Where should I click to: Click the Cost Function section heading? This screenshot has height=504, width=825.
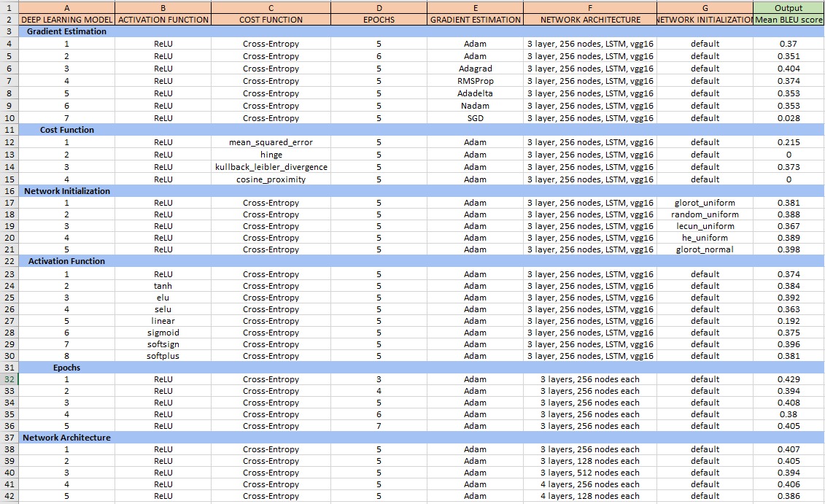66,130
